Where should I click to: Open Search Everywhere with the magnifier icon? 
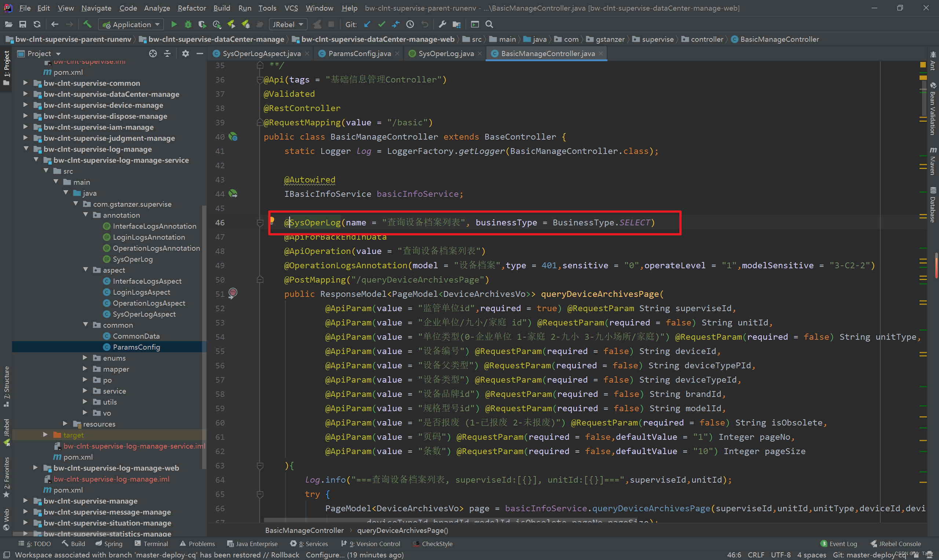(489, 24)
